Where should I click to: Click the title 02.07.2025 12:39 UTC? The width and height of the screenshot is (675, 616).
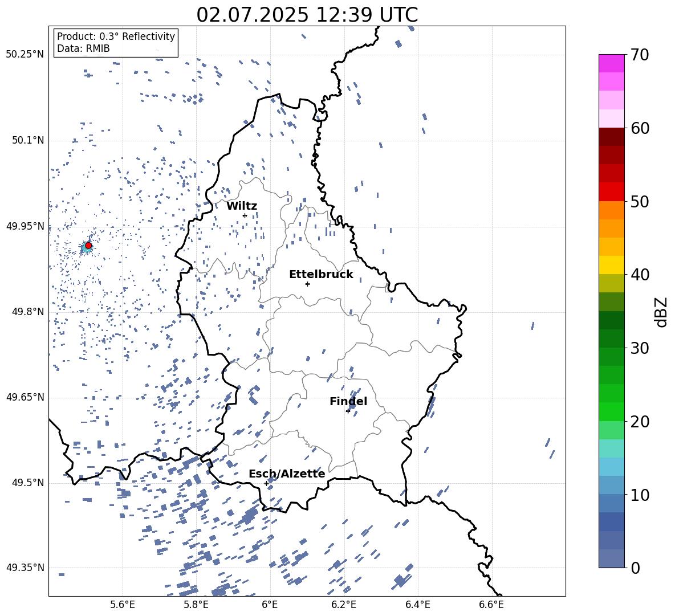[x=307, y=15]
